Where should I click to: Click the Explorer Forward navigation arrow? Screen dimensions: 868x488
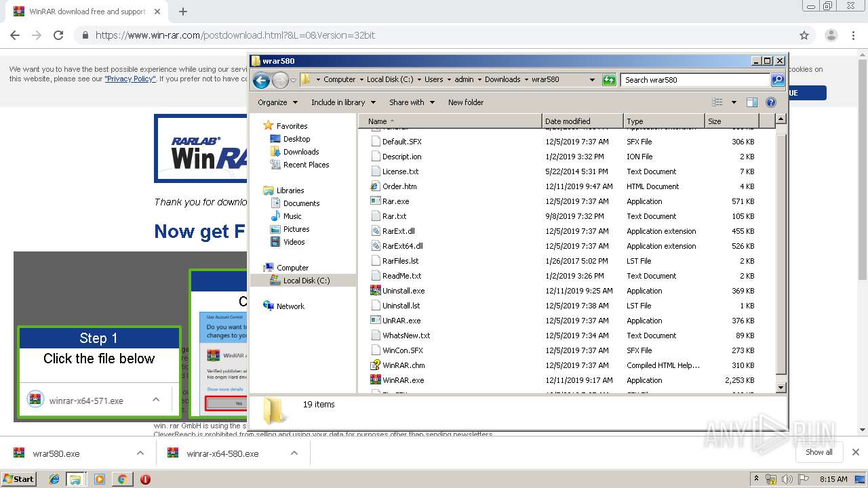[x=280, y=80]
